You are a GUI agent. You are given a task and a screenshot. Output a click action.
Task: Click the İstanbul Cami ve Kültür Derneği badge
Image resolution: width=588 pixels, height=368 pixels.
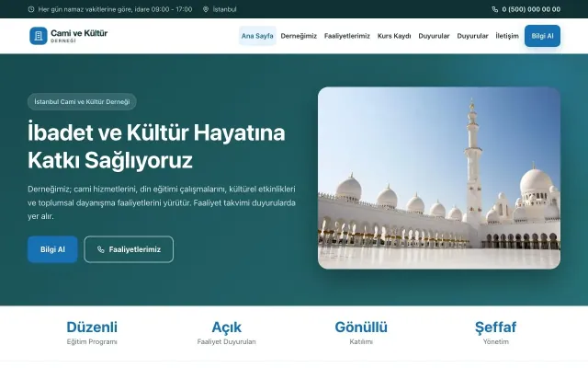click(82, 102)
